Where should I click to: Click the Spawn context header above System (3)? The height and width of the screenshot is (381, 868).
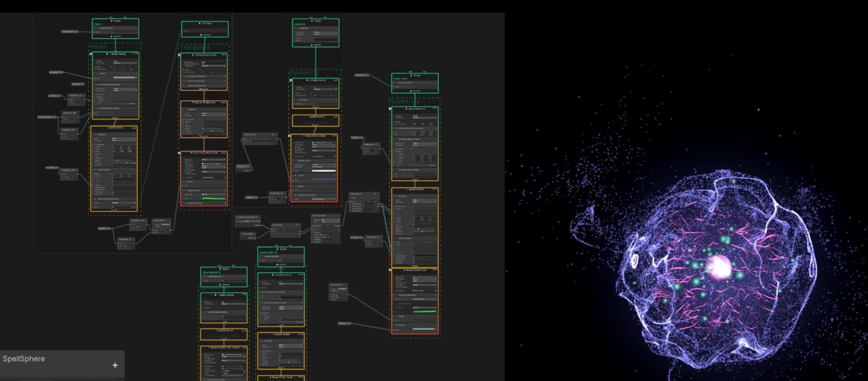click(316, 21)
